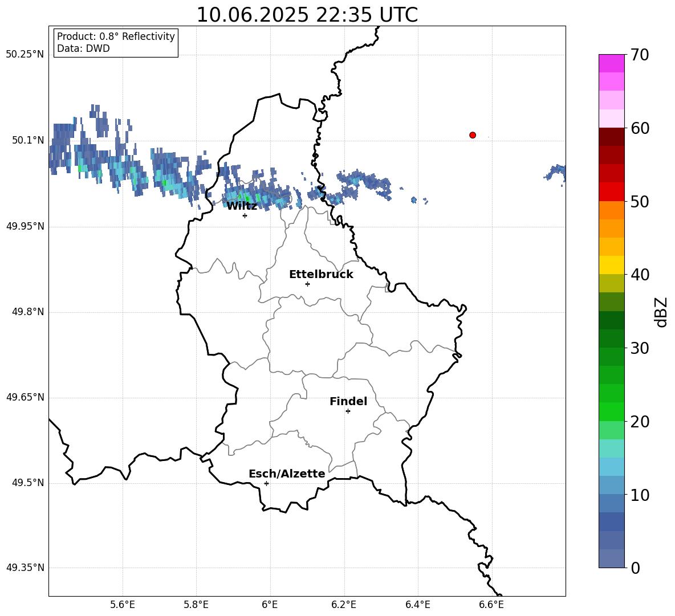Viewport: 675px width, 616px height.
Task: Select the Findel city label
Action: pyautogui.click(x=348, y=402)
